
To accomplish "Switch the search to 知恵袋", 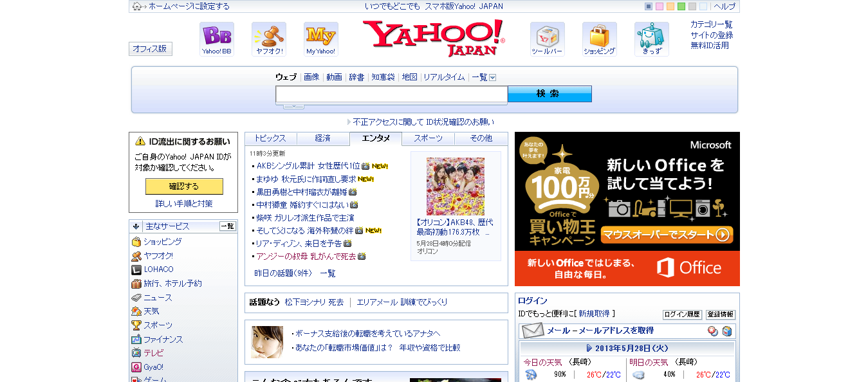I will click(x=383, y=77).
